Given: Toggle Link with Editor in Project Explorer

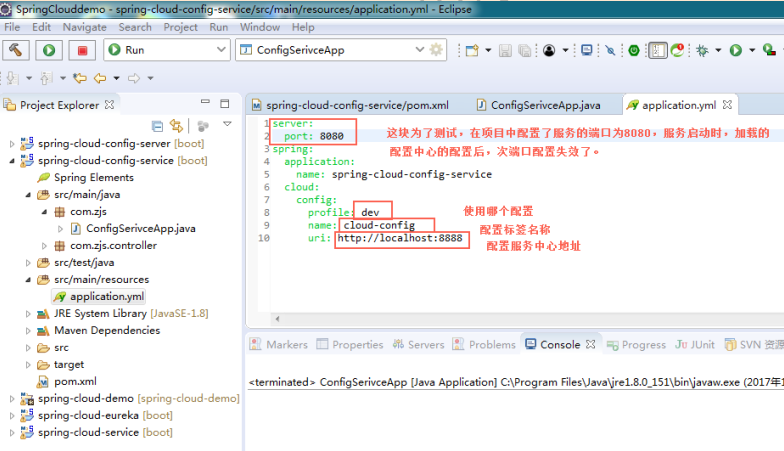Looking at the screenshot, I should click(x=176, y=126).
